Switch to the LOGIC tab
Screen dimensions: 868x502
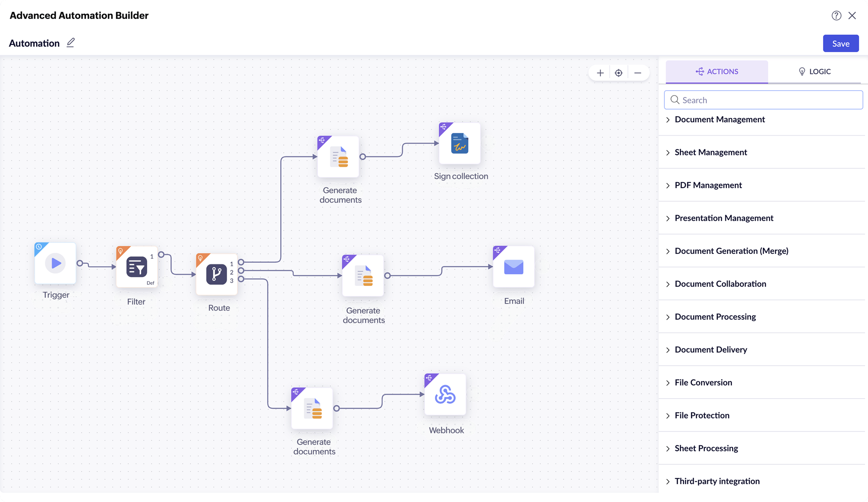[814, 72]
